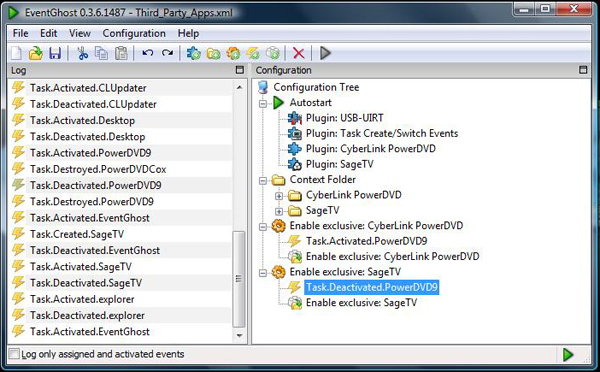Open the Help menu
The width and height of the screenshot is (600, 372).
[x=188, y=33]
